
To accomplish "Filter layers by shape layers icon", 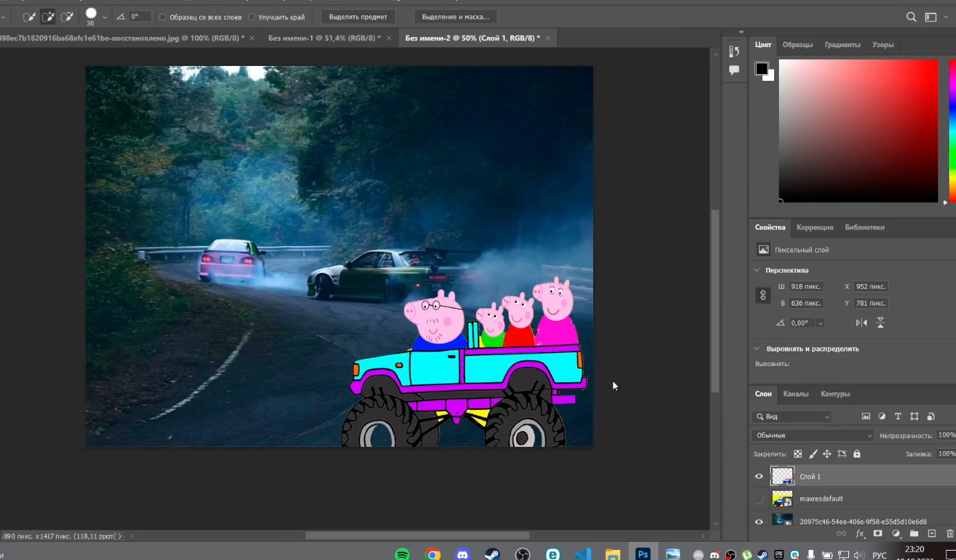I will [x=914, y=417].
